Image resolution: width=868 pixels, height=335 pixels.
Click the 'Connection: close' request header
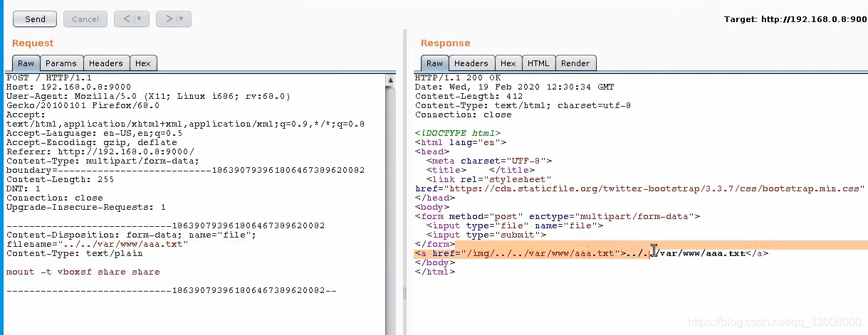coord(54,198)
